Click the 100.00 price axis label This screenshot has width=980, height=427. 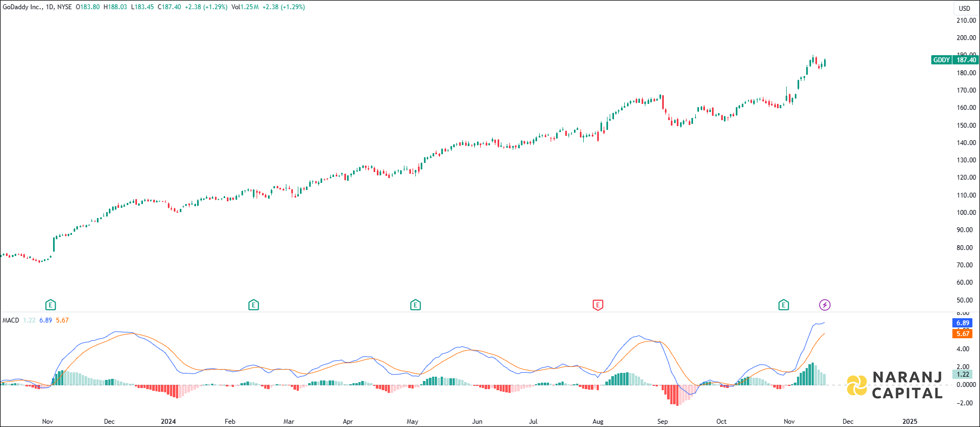pos(966,213)
